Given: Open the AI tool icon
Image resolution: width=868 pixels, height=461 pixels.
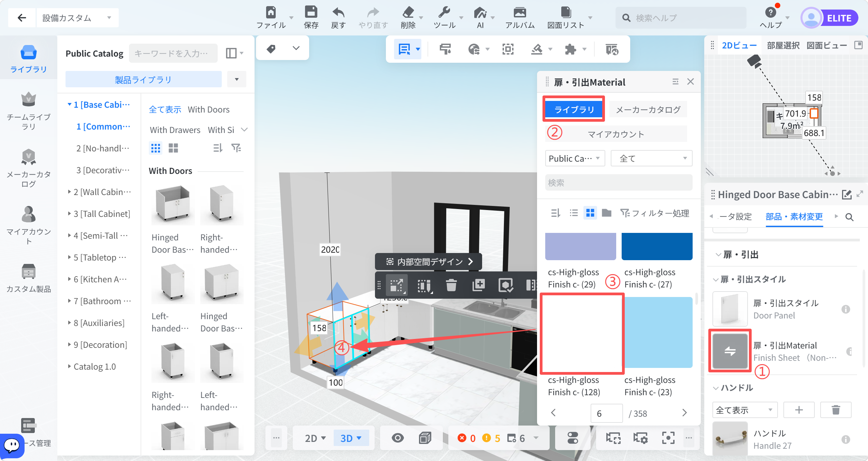Looking at the screenshot, I should pyautogui.click(x=480, y=13).
